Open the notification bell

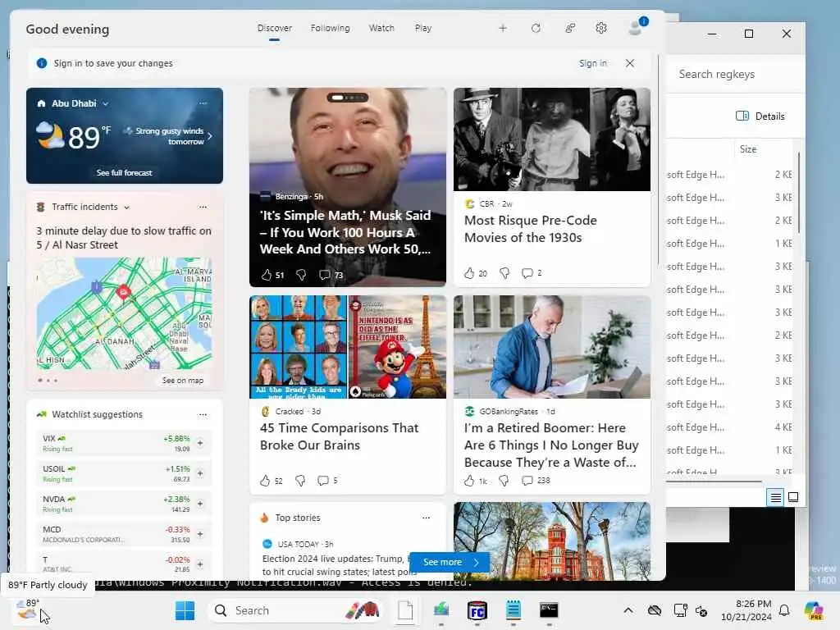(784, 610)
